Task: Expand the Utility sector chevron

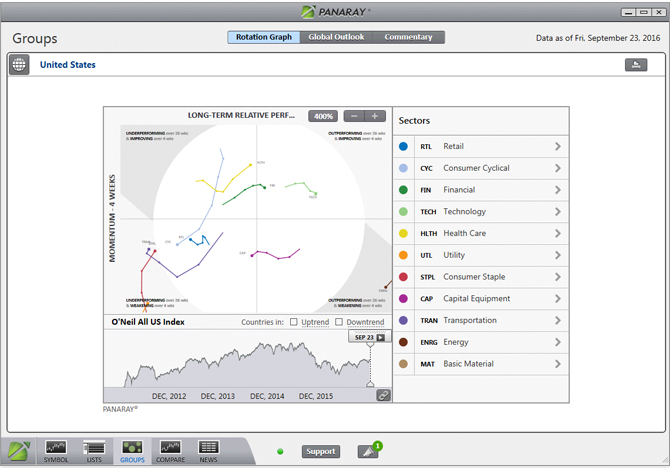Action: (x=558, y=255)
